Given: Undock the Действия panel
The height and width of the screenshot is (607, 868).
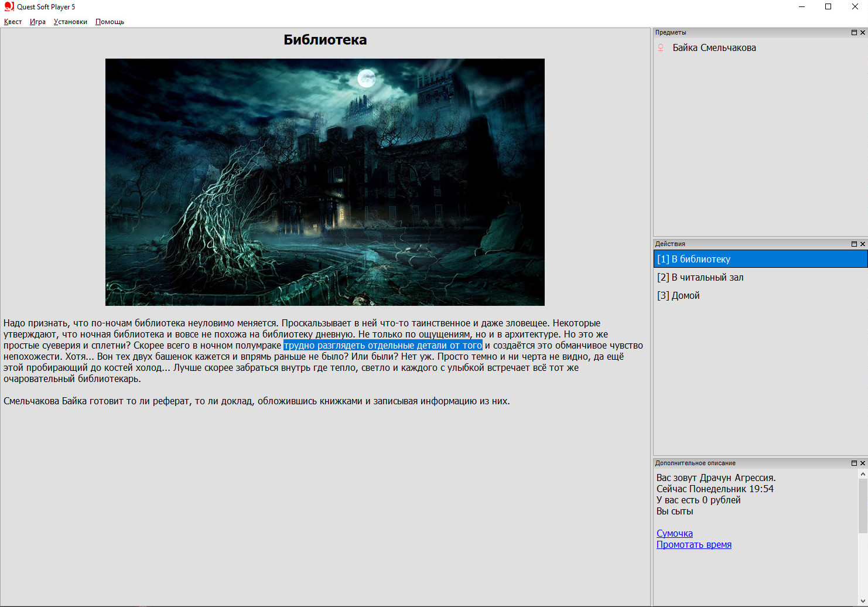Looking at the screenshot, I should point(854,244).
